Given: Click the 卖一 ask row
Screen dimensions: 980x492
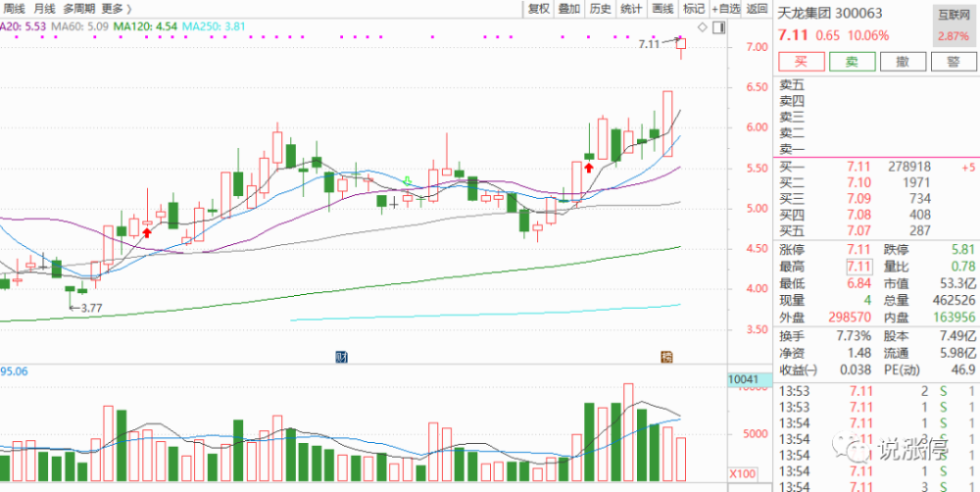Looking at the screenshot, I should (876, 149).
